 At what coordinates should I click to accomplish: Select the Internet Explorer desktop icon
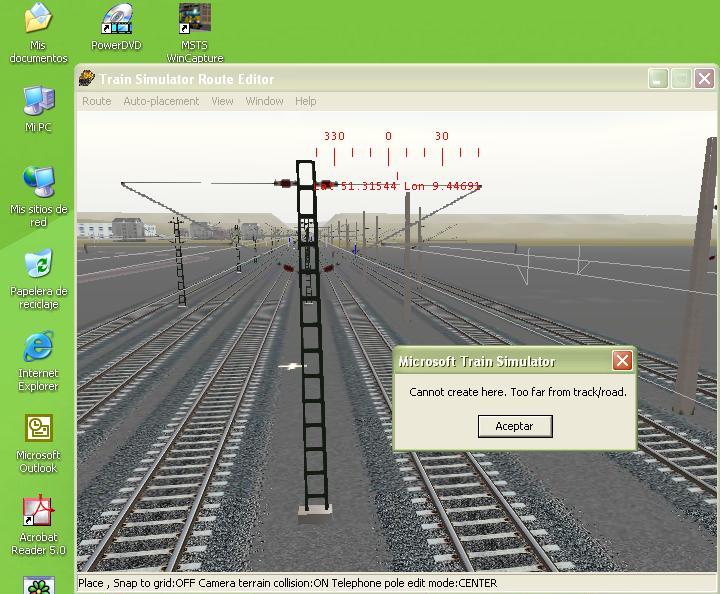[38, 347]
